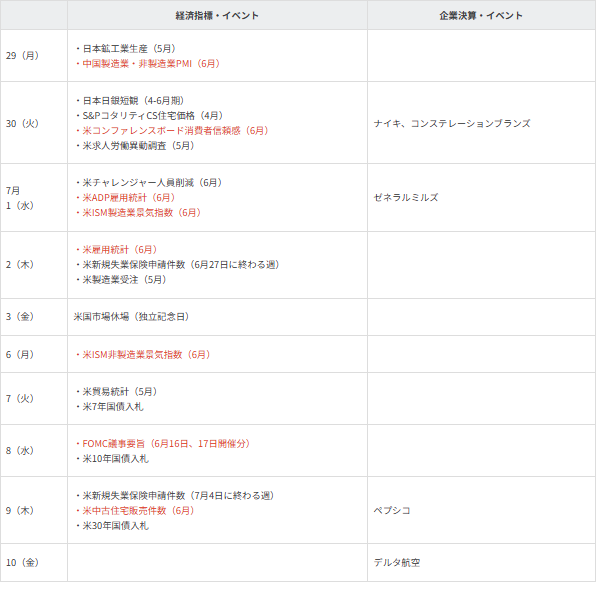596x591 pixels.
Task: Click S&Pコタリティ CS住宅価格（4月） entry
Action: point(149,116)
